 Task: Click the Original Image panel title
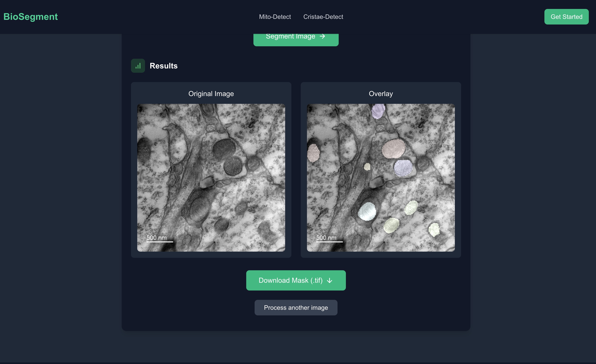[211, 94]
